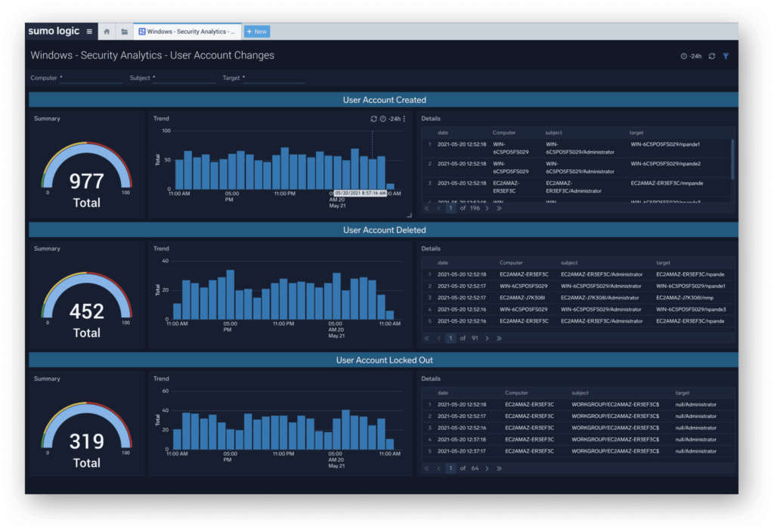Refresh the dashboard using top-right refresh icon
The height and width of the screenshot is (532, 774).
[712, 56]
